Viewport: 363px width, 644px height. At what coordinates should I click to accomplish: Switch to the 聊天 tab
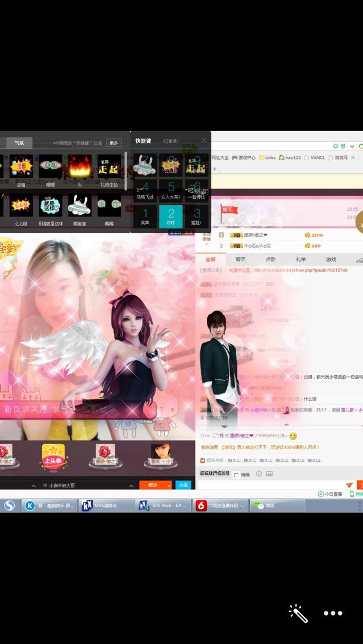pyautogui.click(x=241, y=260)
